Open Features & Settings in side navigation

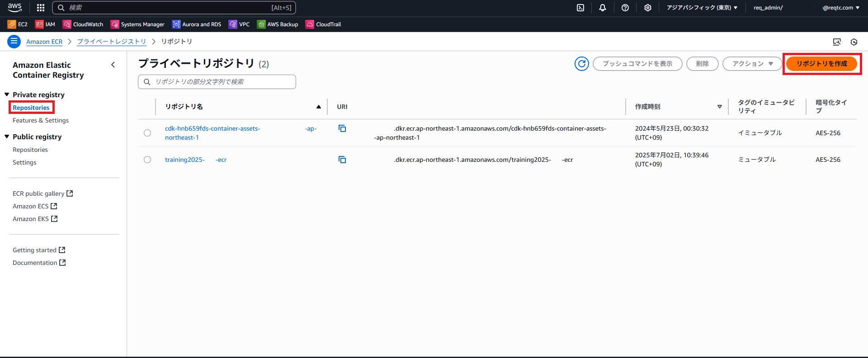tap(41, 120)
